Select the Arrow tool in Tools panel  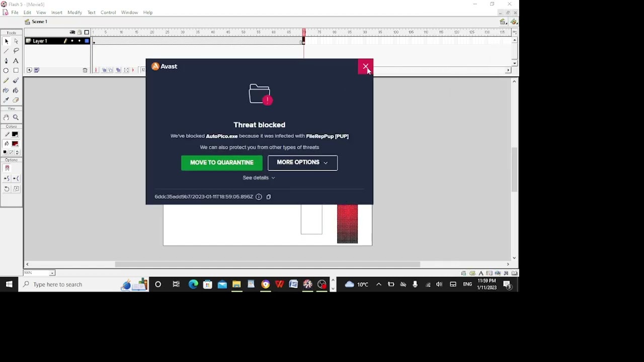click(6, 41)
